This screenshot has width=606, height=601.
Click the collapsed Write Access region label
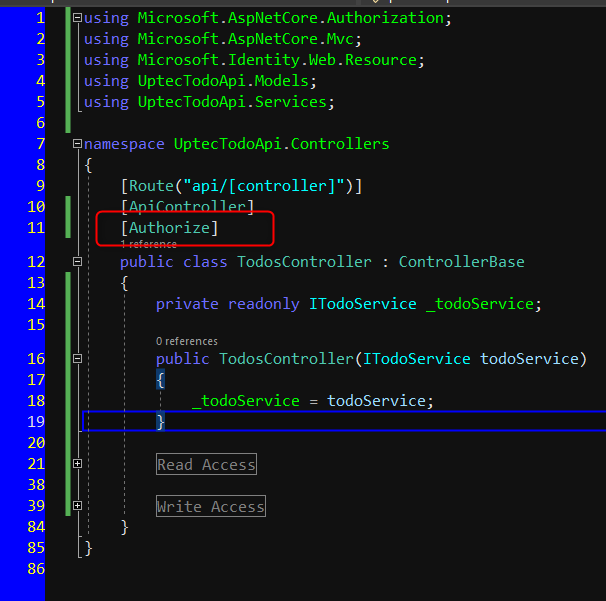[x=210, y=506]
